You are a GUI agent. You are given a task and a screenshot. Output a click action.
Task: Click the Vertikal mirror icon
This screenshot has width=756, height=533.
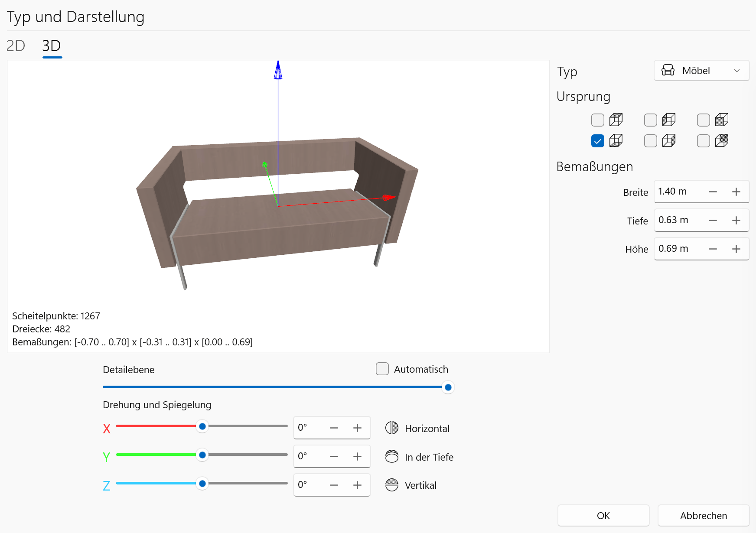pos(392,485)
